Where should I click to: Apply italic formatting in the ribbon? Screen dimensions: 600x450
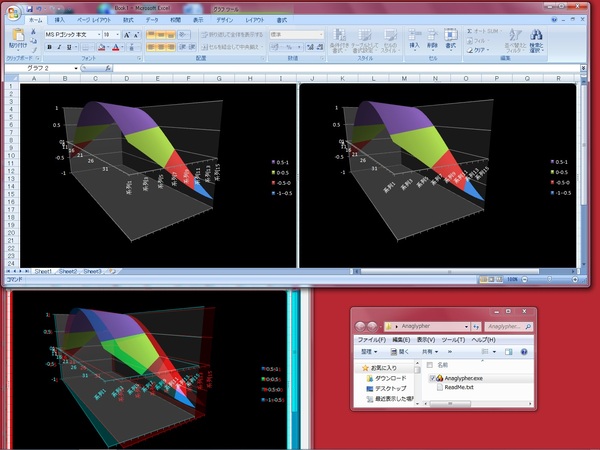click(x=58, y=47)
